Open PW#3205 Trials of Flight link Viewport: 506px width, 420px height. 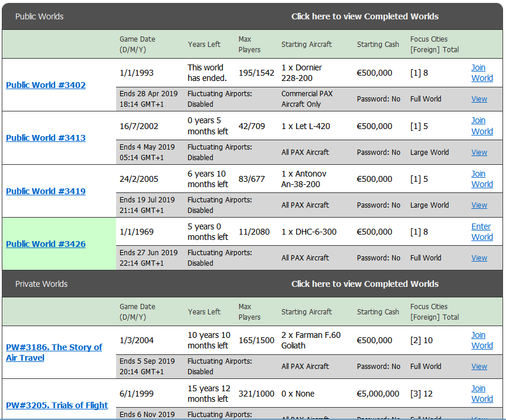57,405
